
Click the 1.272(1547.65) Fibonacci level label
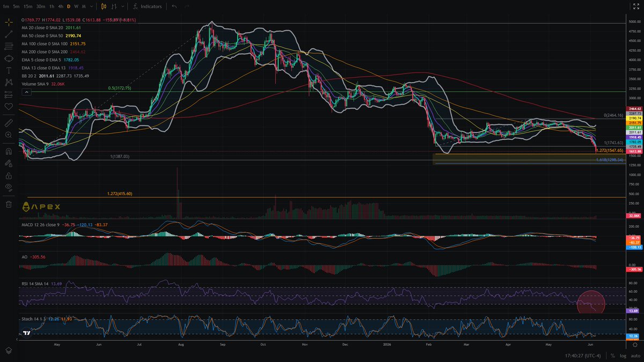point(610,151)
